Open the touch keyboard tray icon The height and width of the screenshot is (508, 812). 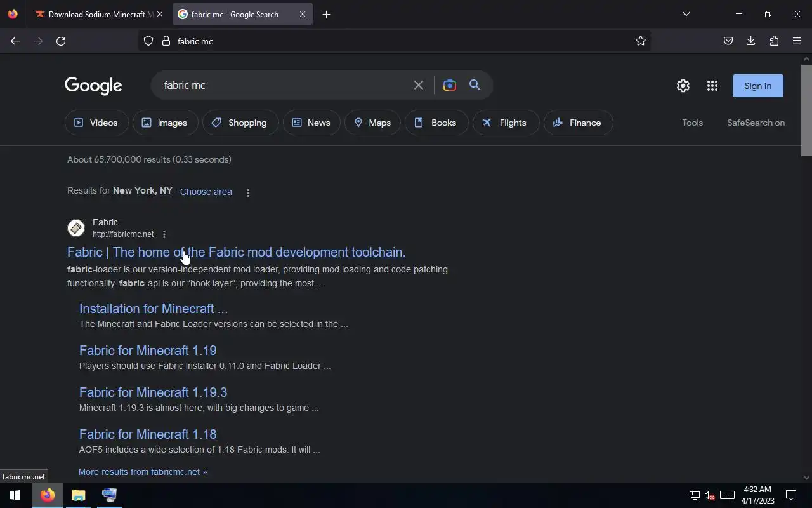(728, 495)
